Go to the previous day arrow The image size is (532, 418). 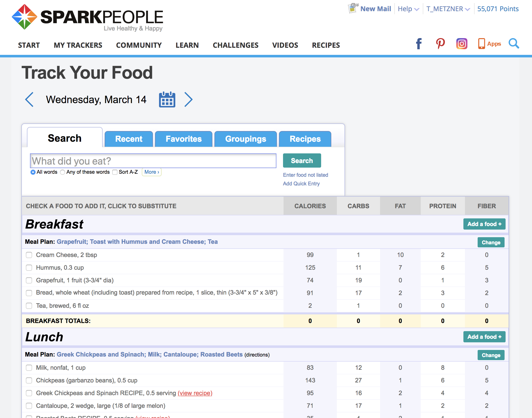(x=29, y=100)
